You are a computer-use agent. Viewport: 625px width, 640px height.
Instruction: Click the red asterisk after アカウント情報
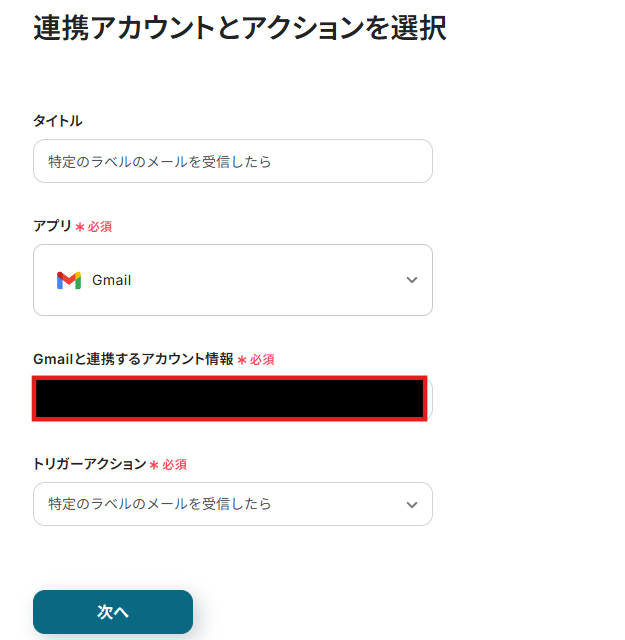[x=242, y=360]
